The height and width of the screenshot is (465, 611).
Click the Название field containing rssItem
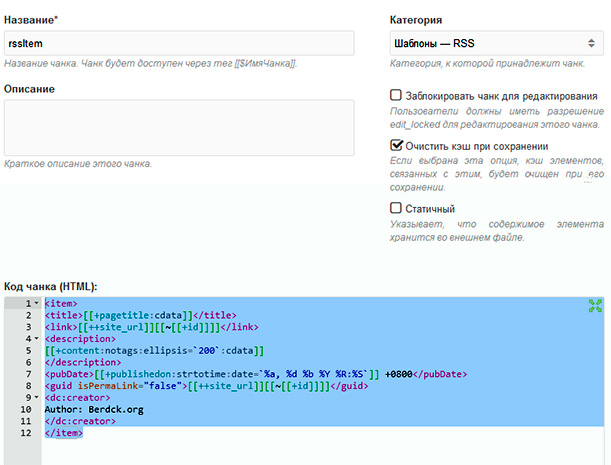[x=179, y=43]
